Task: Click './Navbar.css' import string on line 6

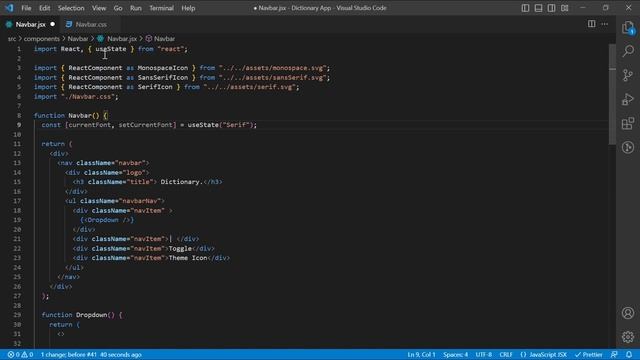Action: 89,97
